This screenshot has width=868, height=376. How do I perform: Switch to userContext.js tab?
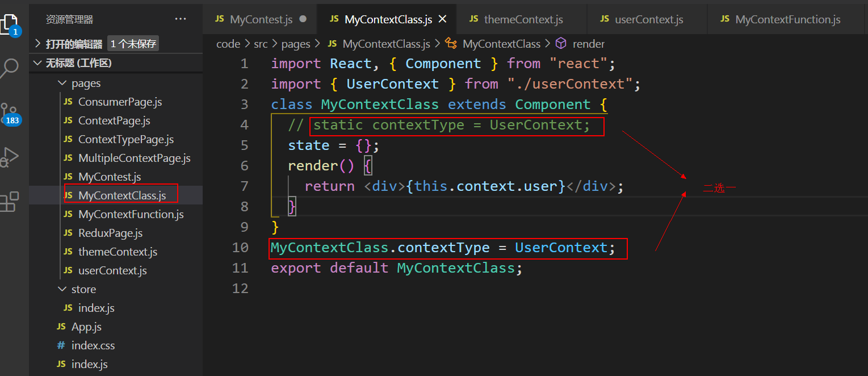[x=648, y=19]
